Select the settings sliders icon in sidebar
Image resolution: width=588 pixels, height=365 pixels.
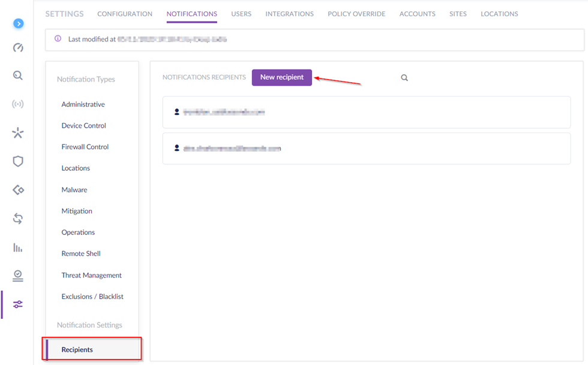(18, 304)
